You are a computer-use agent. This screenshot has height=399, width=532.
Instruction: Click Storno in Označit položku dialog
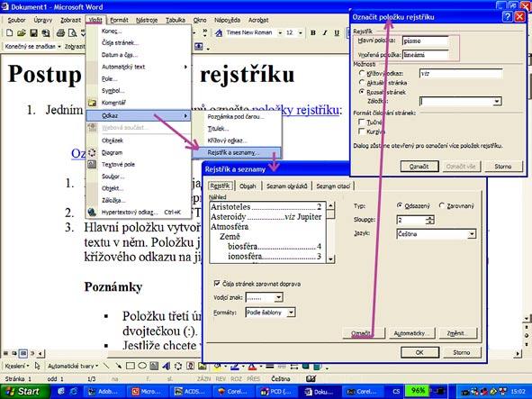(503, 166)
